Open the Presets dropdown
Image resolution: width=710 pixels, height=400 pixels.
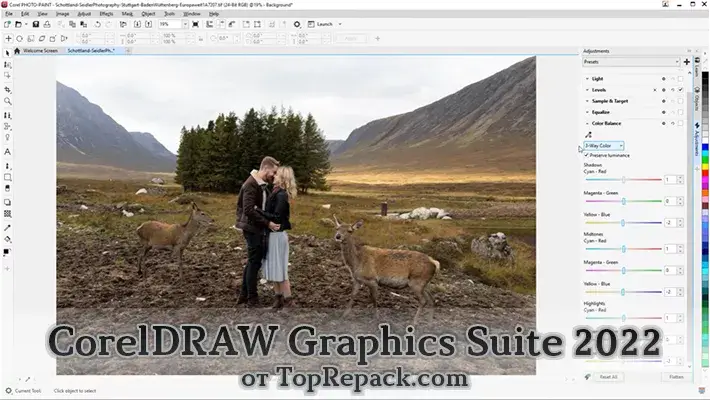click(x=631, y=62)
